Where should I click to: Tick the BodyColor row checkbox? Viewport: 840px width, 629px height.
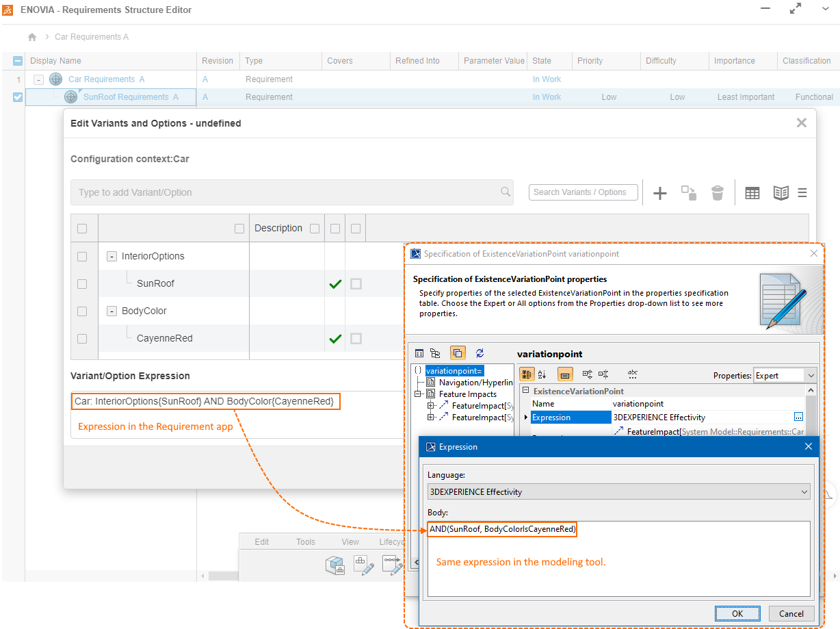pyautogui.click(x=82, y=311)
